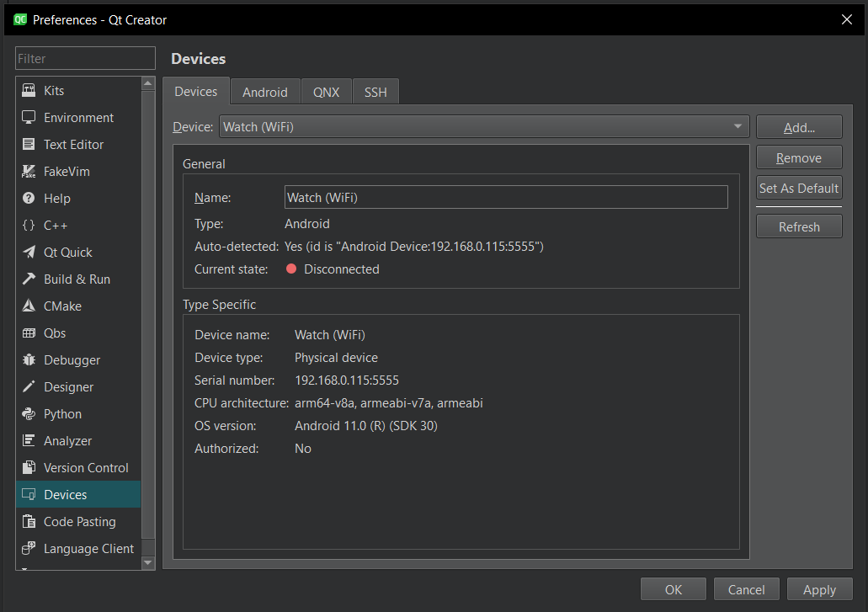This screenshot has height=612, width=868.
Task: Refresh the device state
Action: pos(799,227)
